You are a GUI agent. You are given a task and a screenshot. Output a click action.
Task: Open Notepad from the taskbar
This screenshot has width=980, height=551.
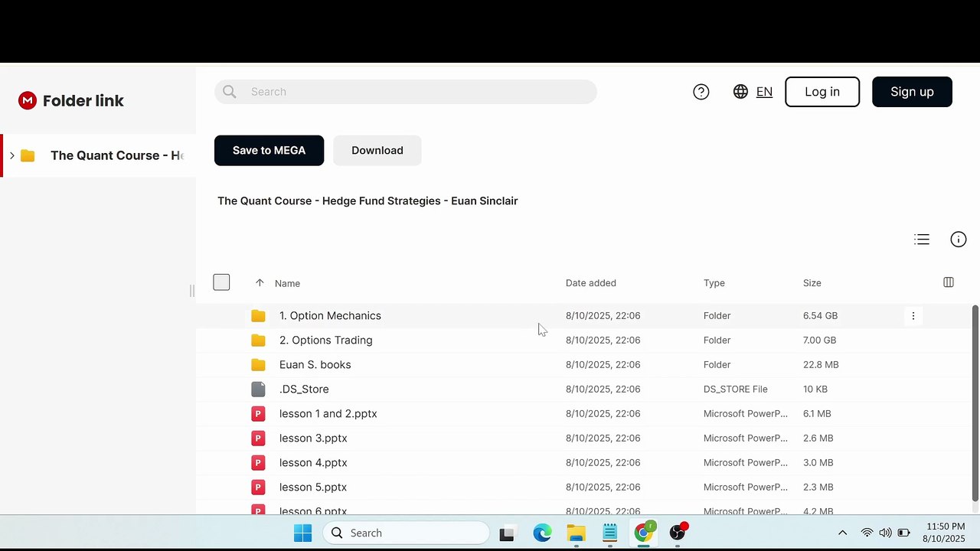click(609, 533)
